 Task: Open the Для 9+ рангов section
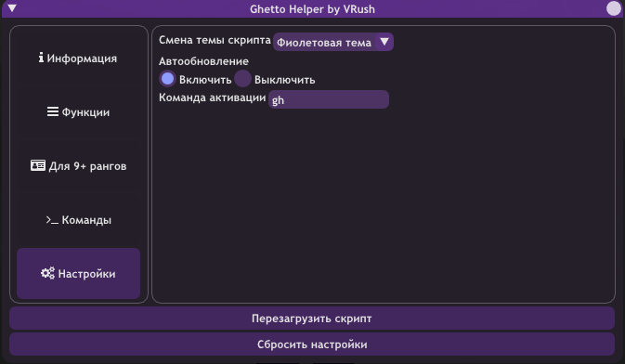79,166
